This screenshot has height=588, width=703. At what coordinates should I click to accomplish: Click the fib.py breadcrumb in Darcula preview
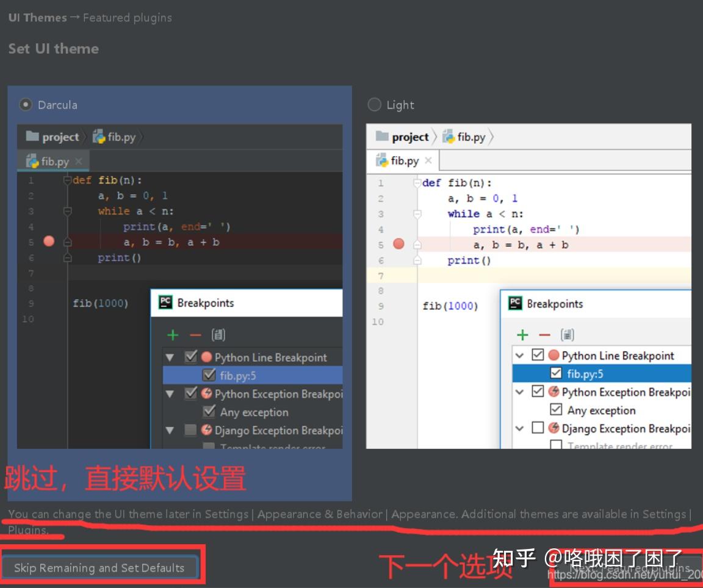(x=114, y=137)
